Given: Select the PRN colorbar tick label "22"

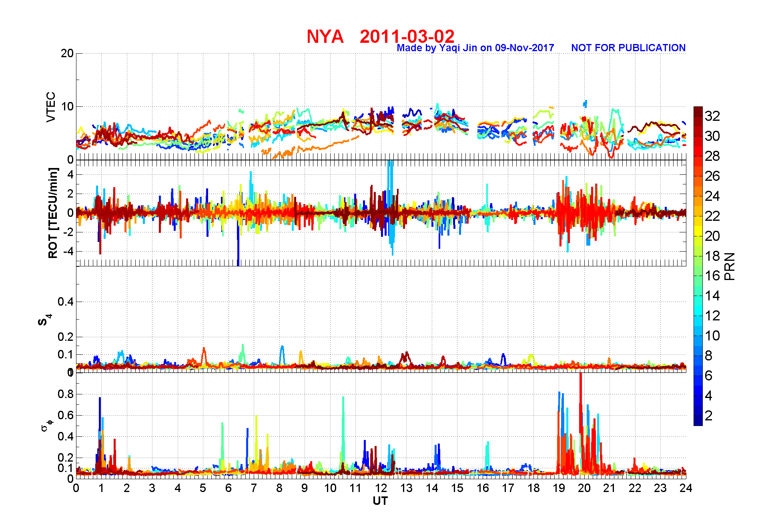Looking at the screenshot, I should [x=712, y=216].
